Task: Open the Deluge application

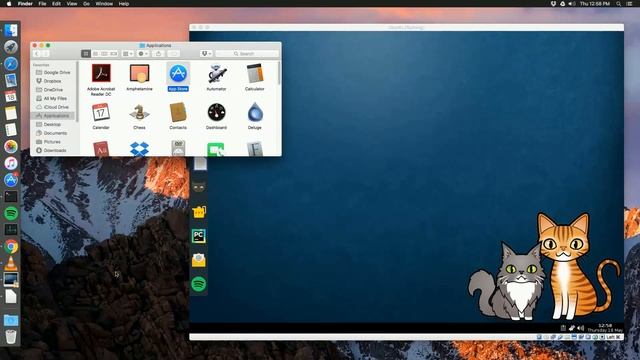Action: pos(255,112)
